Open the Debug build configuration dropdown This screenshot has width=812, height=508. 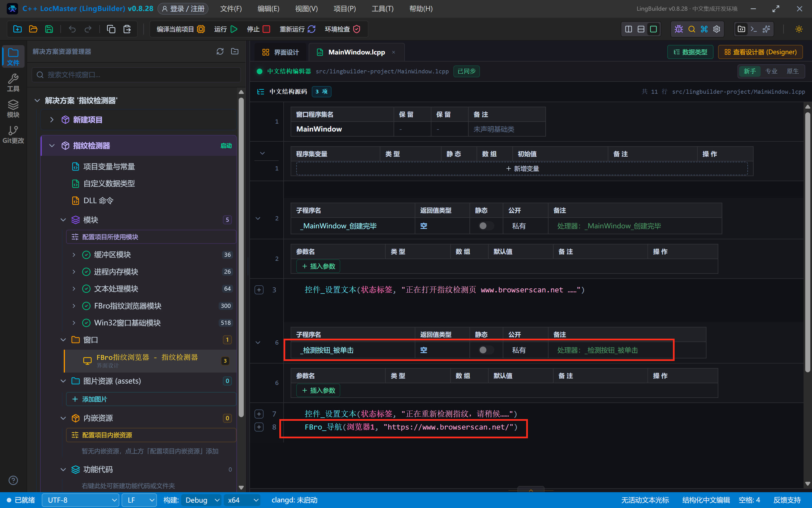pyautogui.click(x=201, y=500)
